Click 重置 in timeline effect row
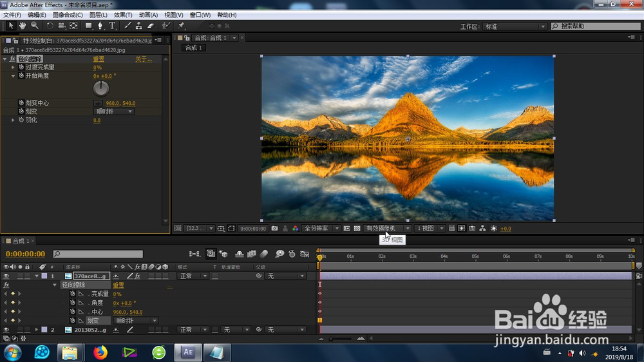The image size is (644, 362). (x=118, y=285)
